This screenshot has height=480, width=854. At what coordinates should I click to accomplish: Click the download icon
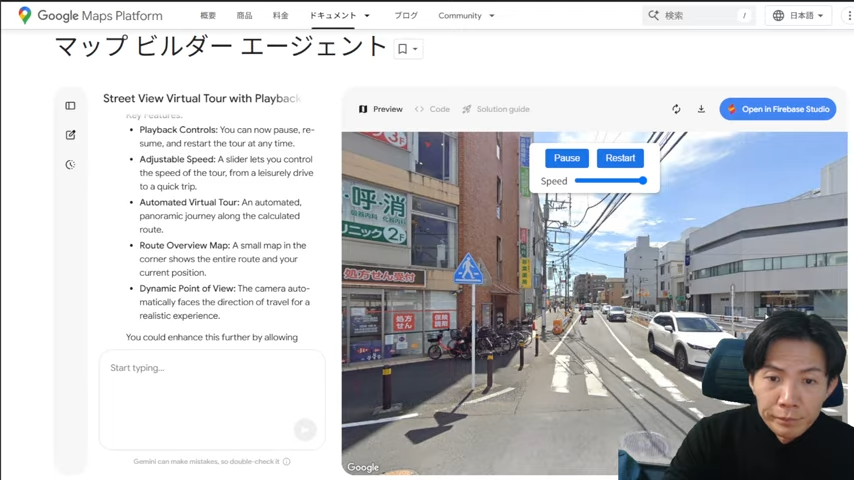701,109
